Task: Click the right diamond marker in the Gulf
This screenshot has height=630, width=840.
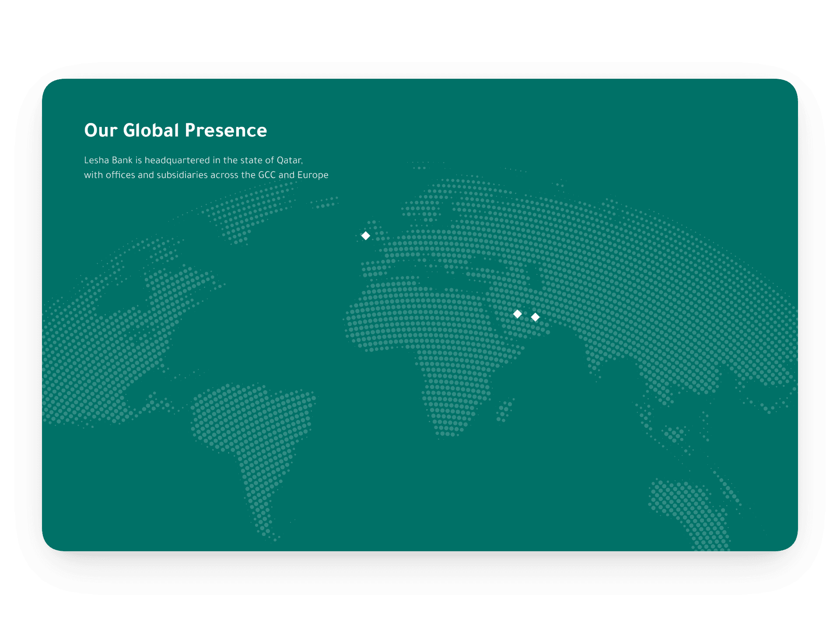Action: click(535, 317)
